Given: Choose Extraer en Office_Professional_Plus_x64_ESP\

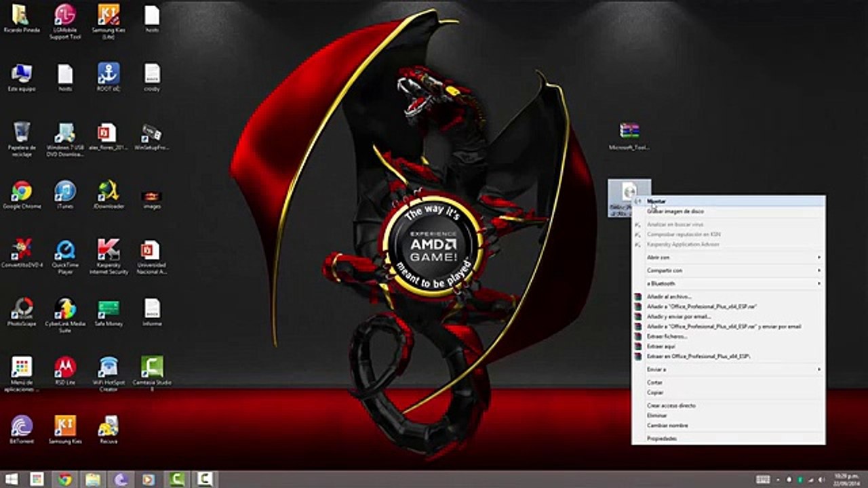Looking at the screenshot, I should click(x=728, y=356).
